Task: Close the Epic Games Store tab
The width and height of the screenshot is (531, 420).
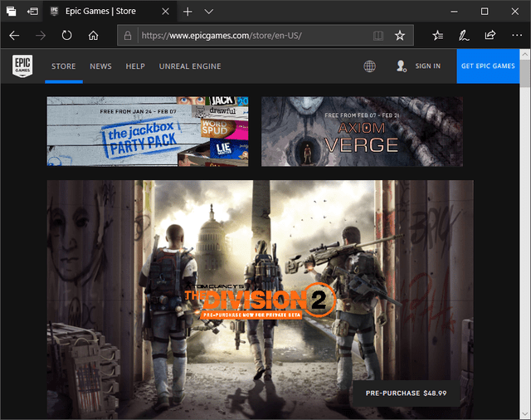Action: click(x=165, y=12)
